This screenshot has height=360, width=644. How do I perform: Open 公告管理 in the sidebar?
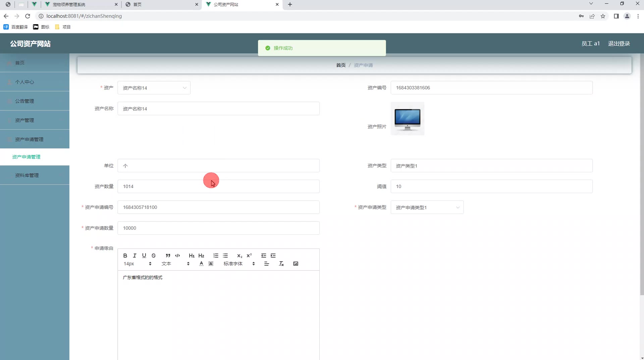tap(35, 101)
